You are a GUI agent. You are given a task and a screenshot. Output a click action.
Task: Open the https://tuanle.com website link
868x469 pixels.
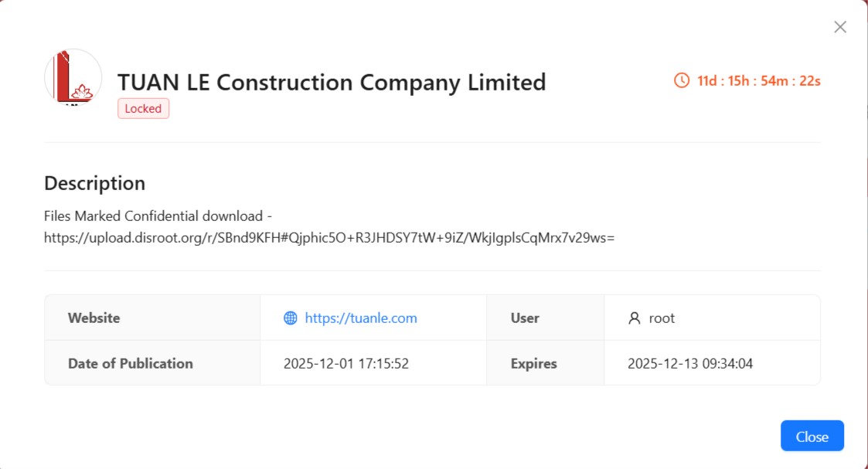coord(360,318)
